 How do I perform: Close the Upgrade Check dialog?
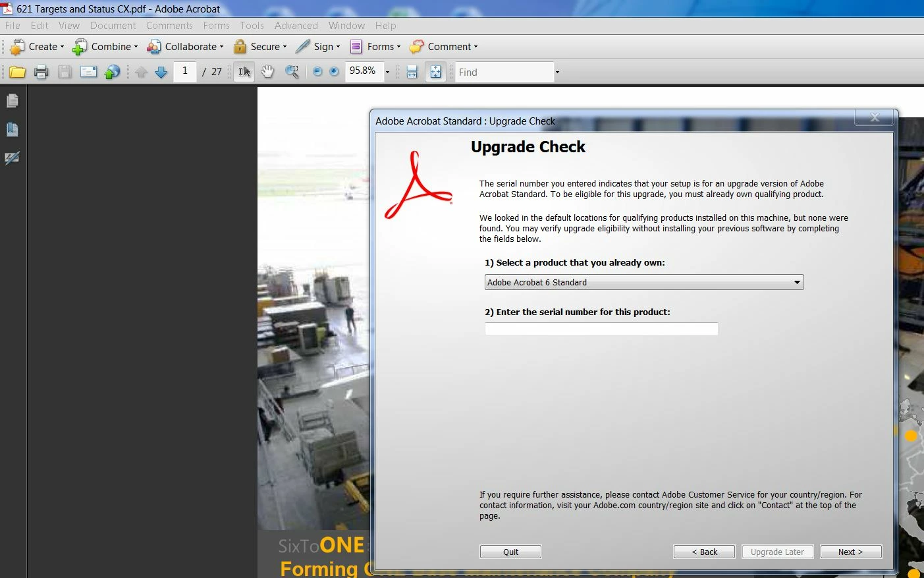tap(875, 117)
